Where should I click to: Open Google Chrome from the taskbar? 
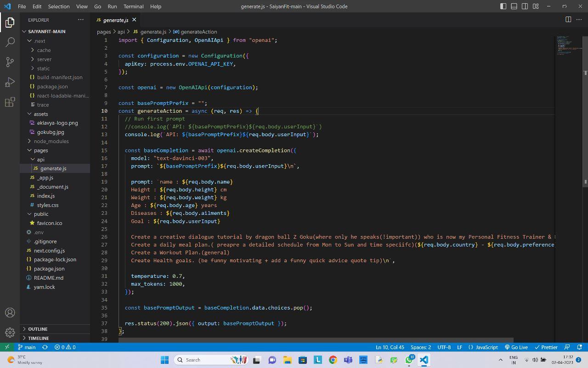coord(333,360)
